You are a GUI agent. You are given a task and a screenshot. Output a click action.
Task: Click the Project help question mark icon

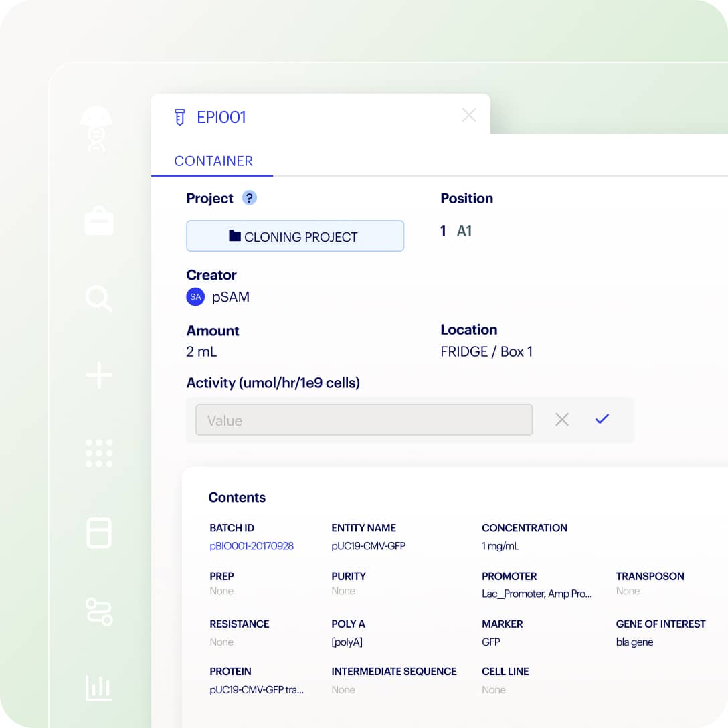click(x=250, y=198)
